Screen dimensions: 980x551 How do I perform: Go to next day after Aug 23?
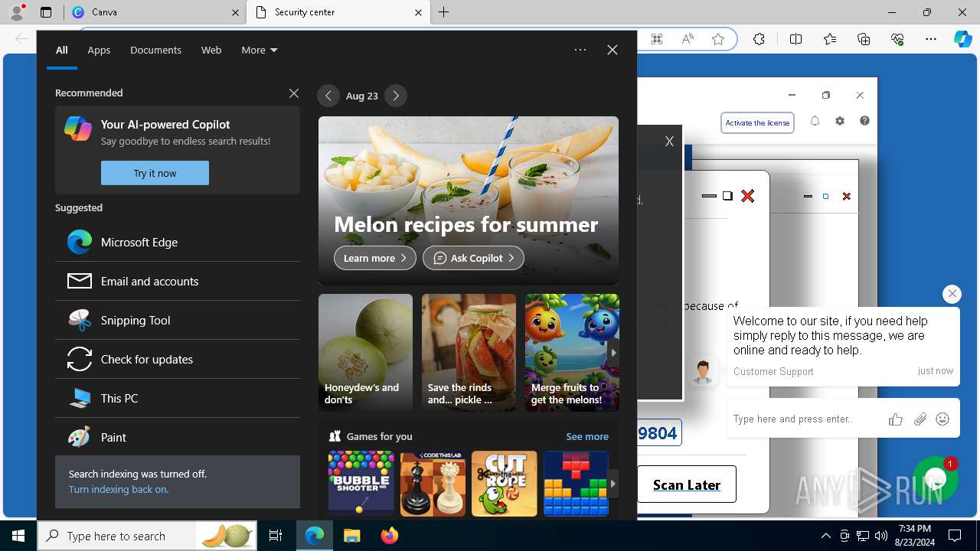(x=396, y=96)
